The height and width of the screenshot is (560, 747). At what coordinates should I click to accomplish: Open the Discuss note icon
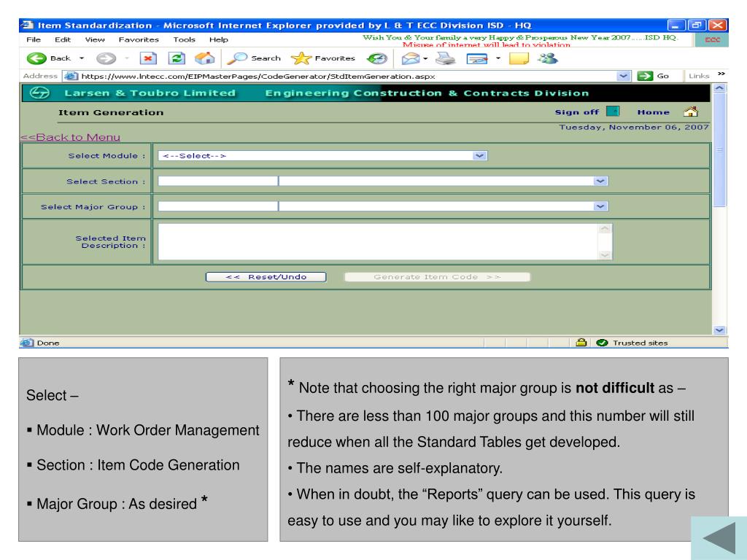pyautogui.click(x=519, y=58)
